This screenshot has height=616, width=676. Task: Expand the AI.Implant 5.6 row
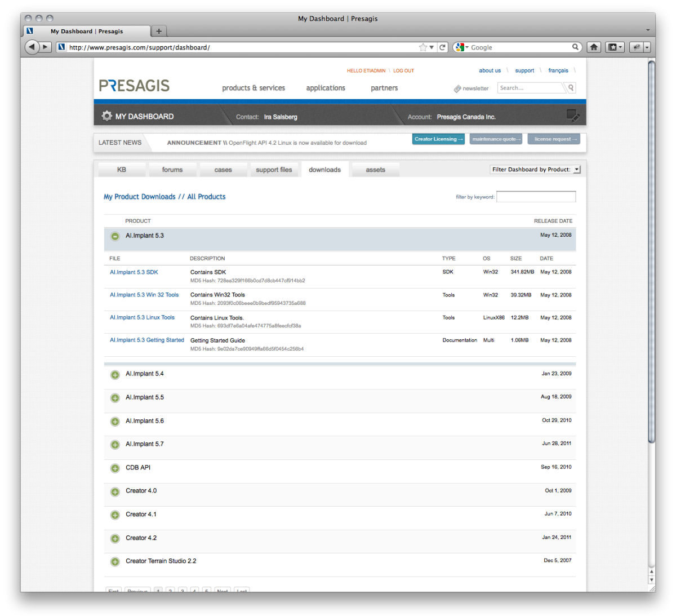tap(115, 422)
